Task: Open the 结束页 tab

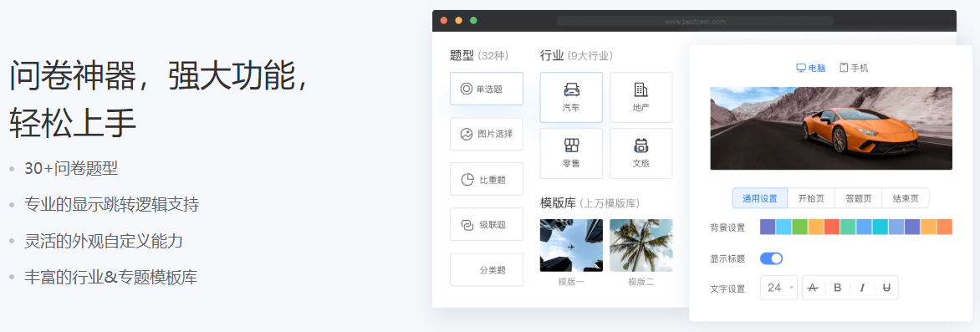Action: (906, 198)
